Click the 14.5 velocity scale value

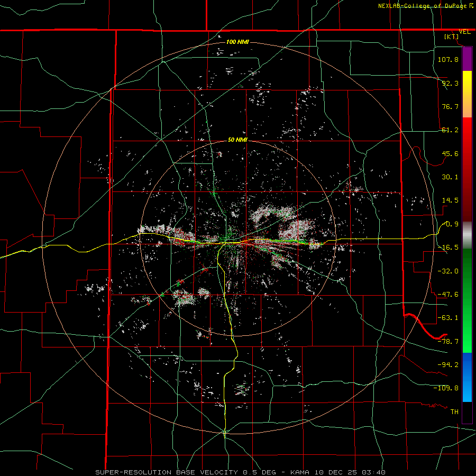[x=450, y=200]
